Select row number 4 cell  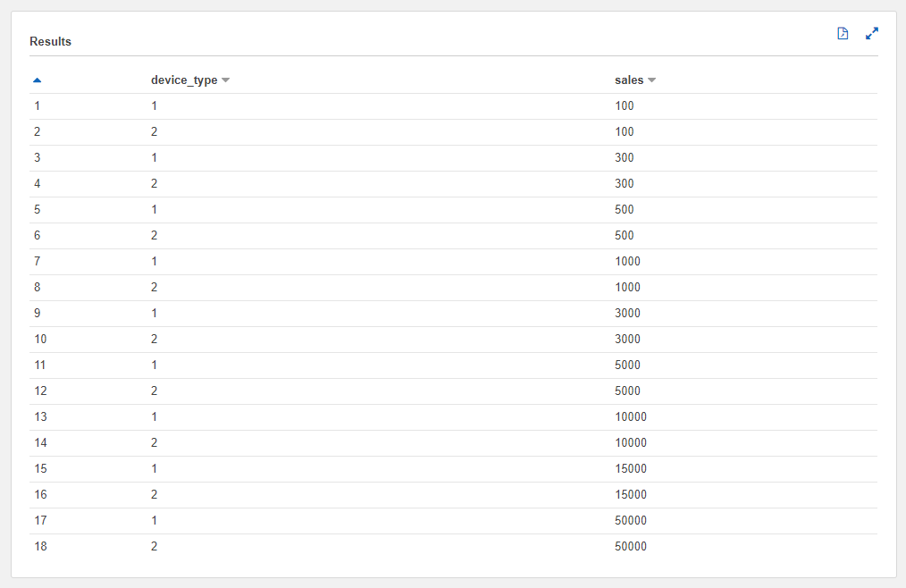pyautogui.click(x=38, y=184)
